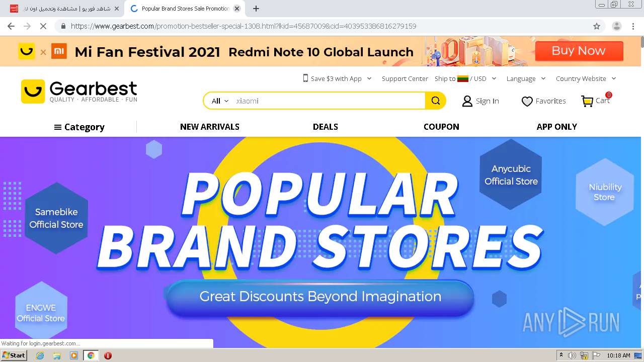Screen dimensions: 644x362
Task: Open Anycubic Official Store hexagon
Action: [511, 175]
